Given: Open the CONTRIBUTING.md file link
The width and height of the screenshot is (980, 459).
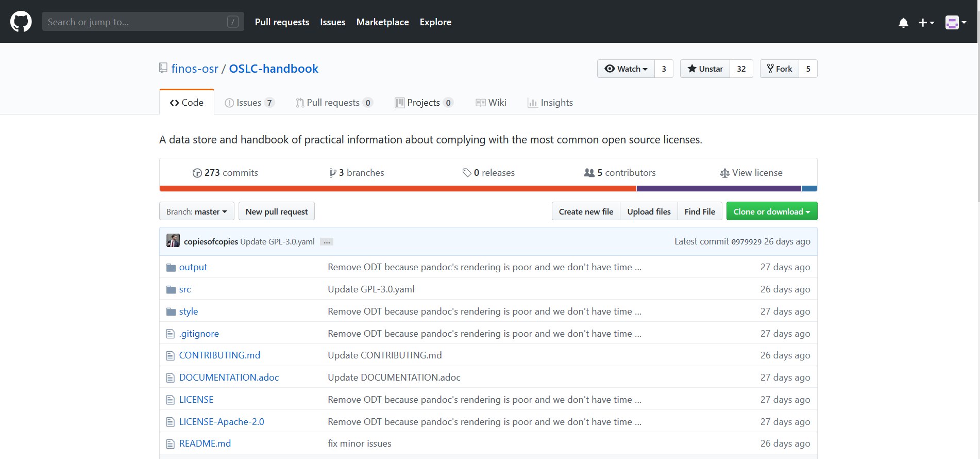Looking at the screenshot, I should [219, 355].
